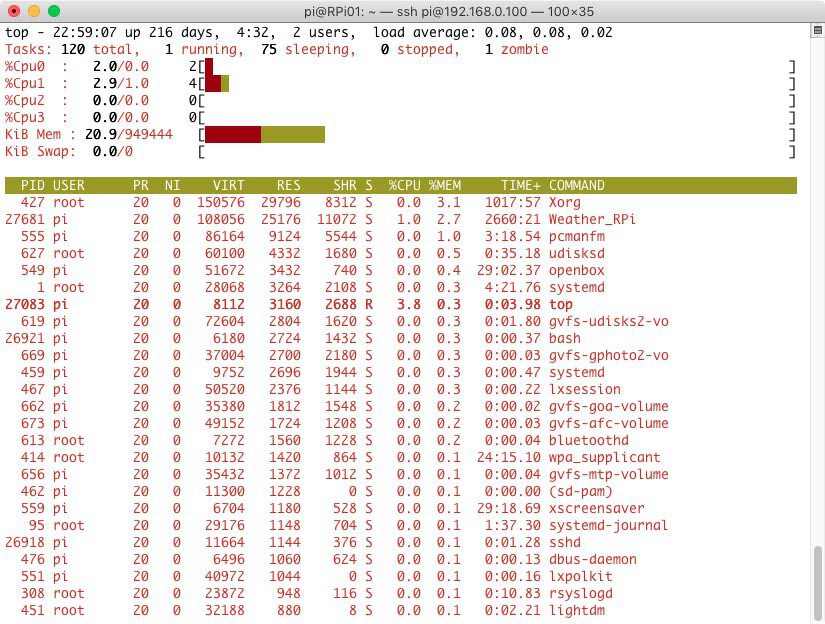The image size is (825, 624).
Task: Click the Cpu1 usage bar
Action: point(217,84)
